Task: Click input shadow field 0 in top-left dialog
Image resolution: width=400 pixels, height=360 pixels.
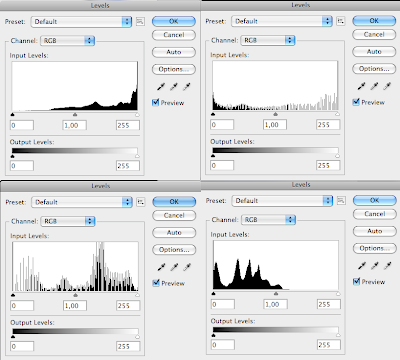Action: pyautogui.click(x=22, y=125)
